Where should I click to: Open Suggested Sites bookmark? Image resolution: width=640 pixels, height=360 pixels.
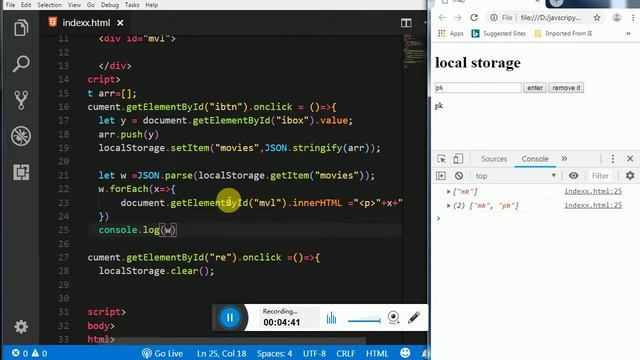click(498, 33)
